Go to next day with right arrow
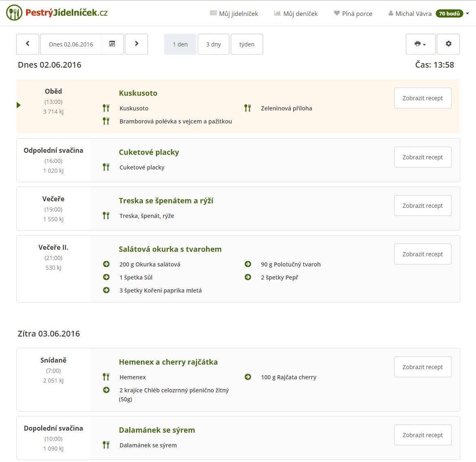 [136, 44]
